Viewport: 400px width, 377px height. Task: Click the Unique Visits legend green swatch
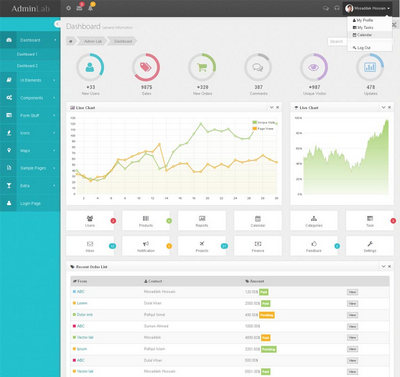pos(255,122)
